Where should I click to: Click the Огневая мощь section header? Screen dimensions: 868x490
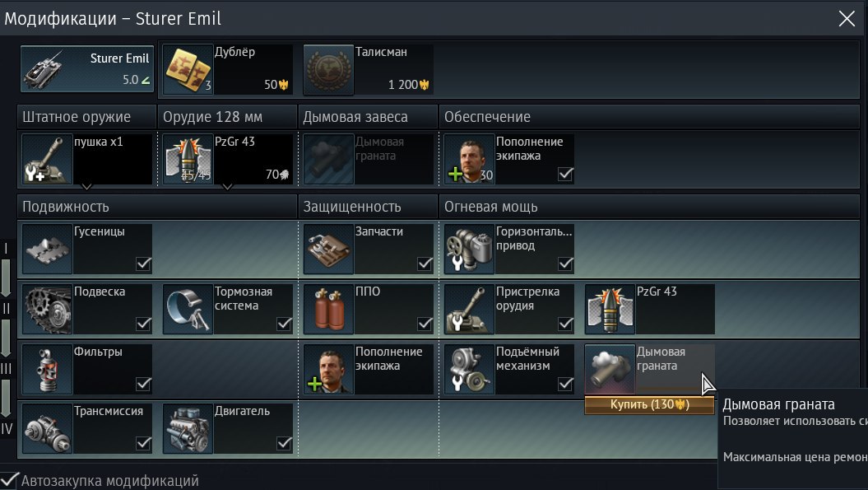(649, 207)
